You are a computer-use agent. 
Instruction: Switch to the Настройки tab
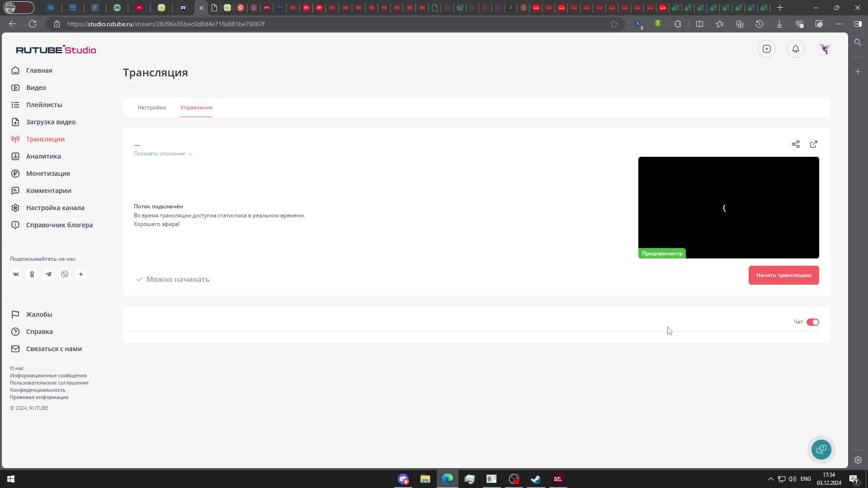pos(151,108)
